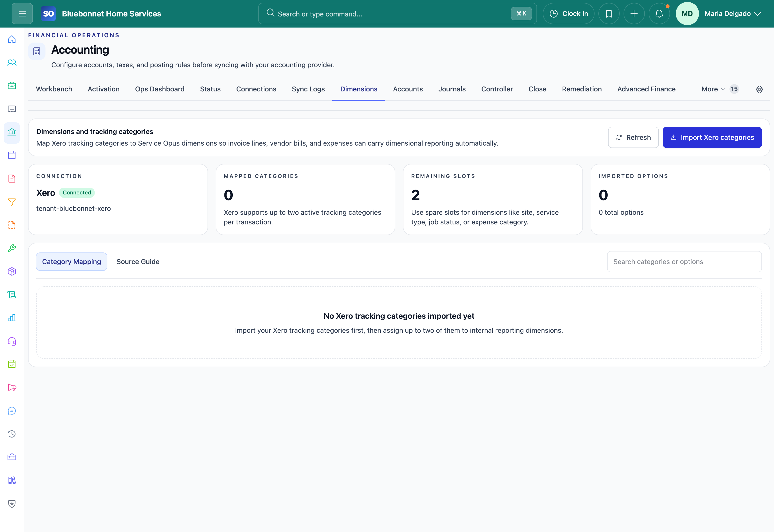The image size is (774, 532).
Task: Open the teal scroll icon in sidebar
Action: pos(12,295)
